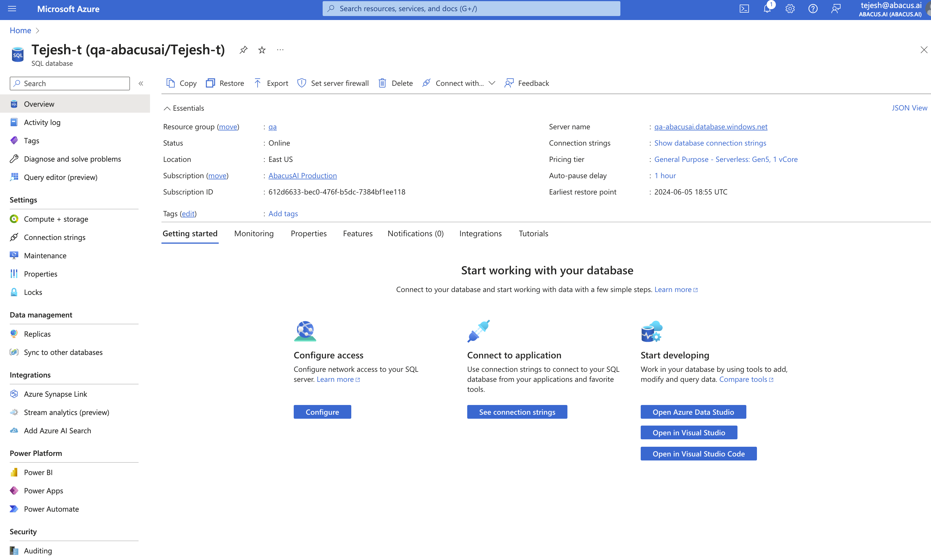Pin the Tejesh-t database to dashboard
Image resolution: width=931 pixels, height=560 pixels.
pyautogui.click(x=243, y=49)
